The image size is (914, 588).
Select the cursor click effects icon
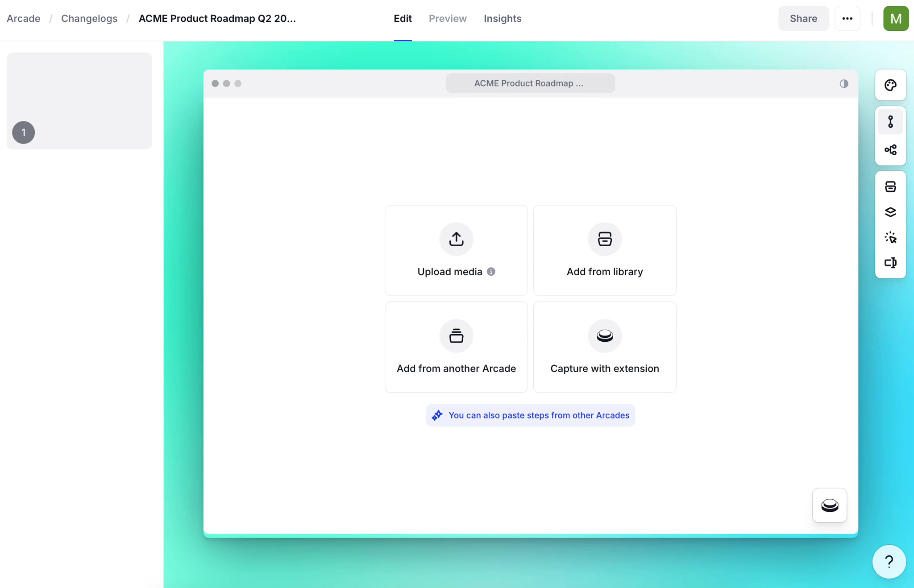(x=890, y=237)
